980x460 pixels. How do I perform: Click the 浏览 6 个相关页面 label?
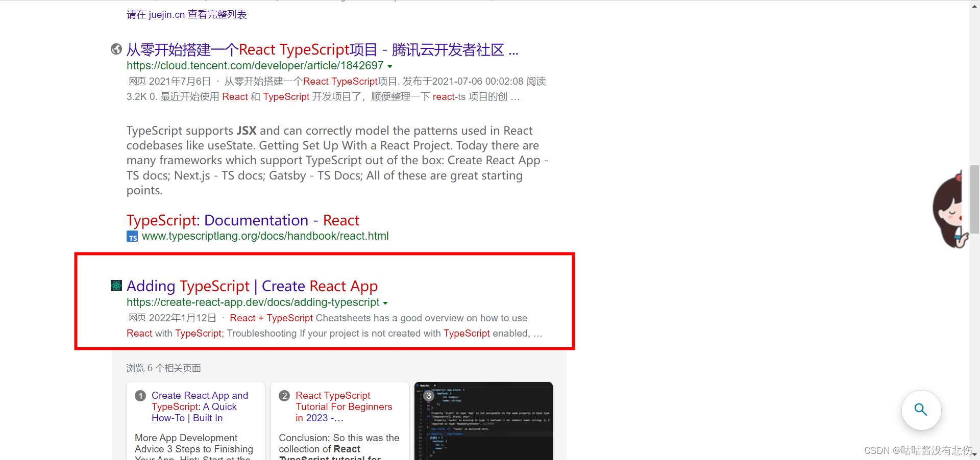click(164, 368)
